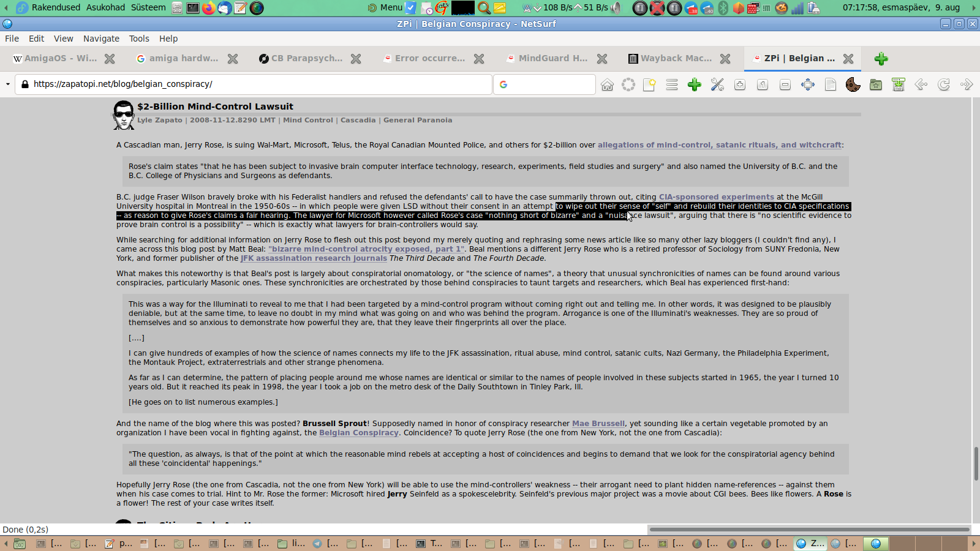The width and height of the screenshot is (980, 551).
Task: Open the Mind Control category link
Action: point(308,120)
